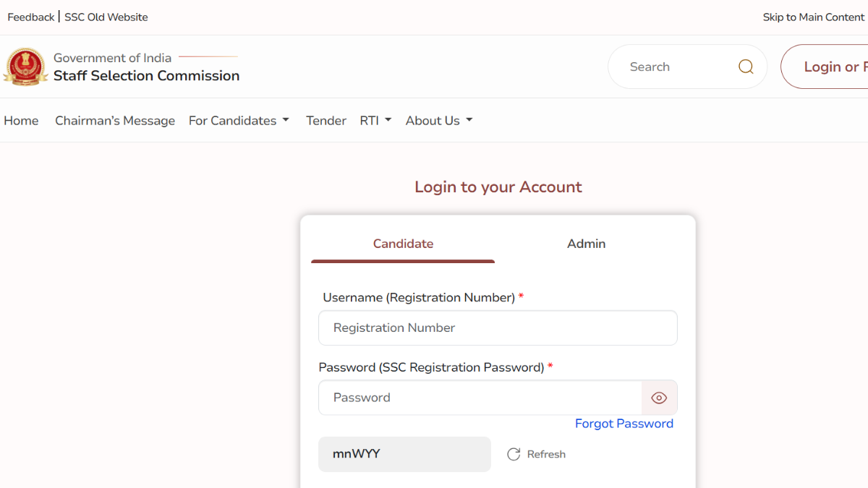Viewport: 868px width, 488px height.
Task: Visit the SSC Old Website link
Action: coord(106,17)
